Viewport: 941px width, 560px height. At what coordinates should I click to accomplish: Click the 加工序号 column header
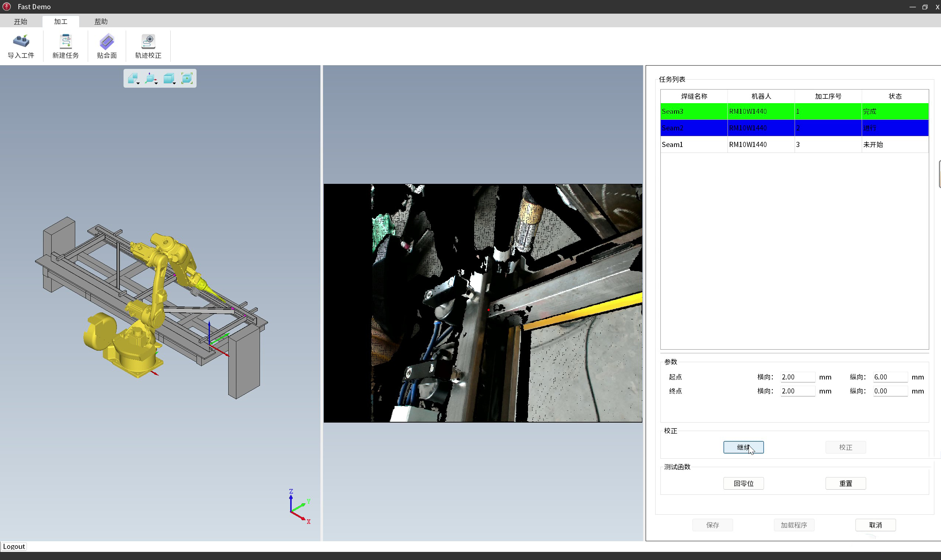pos(828,96)
